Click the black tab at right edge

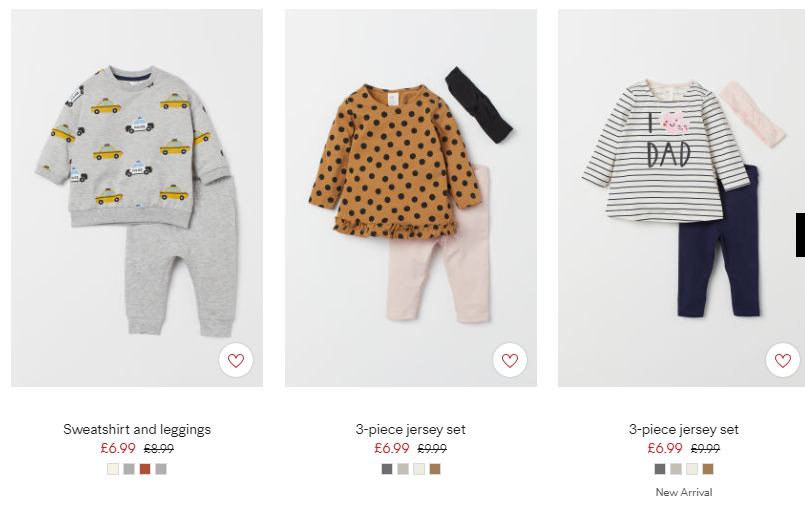click(x=800, y=235)
